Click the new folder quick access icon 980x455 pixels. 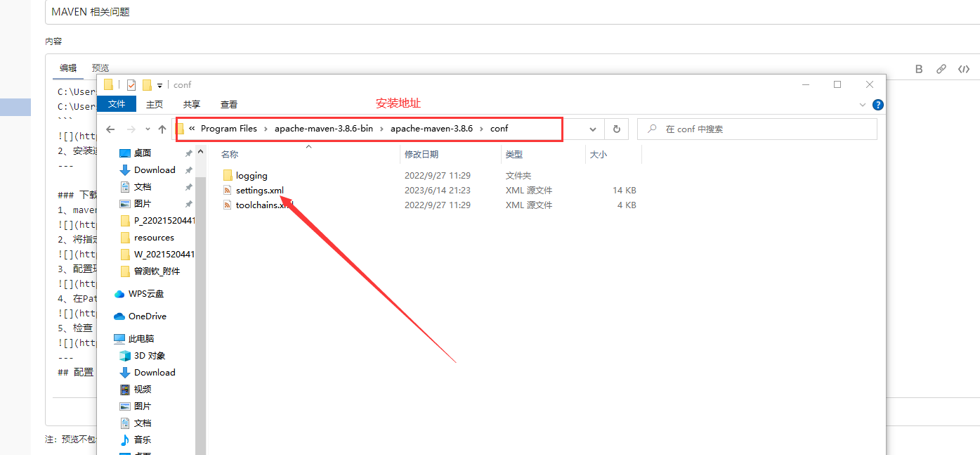point(147,85)
